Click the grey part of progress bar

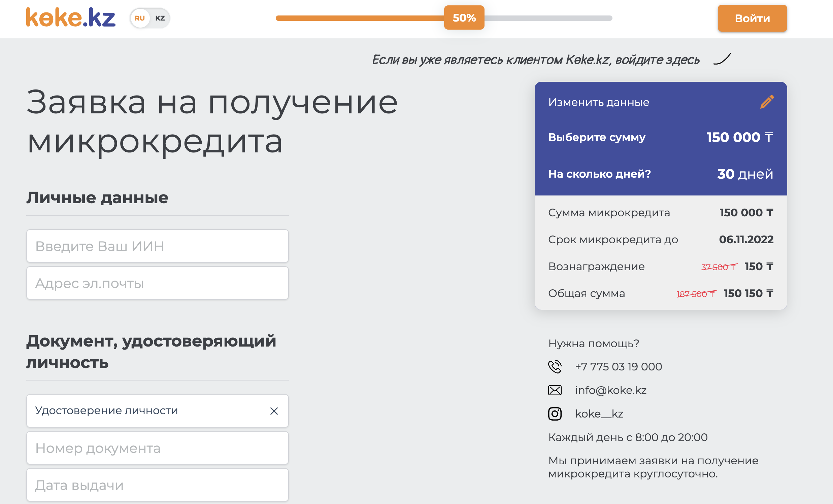[x=548, y=18]
